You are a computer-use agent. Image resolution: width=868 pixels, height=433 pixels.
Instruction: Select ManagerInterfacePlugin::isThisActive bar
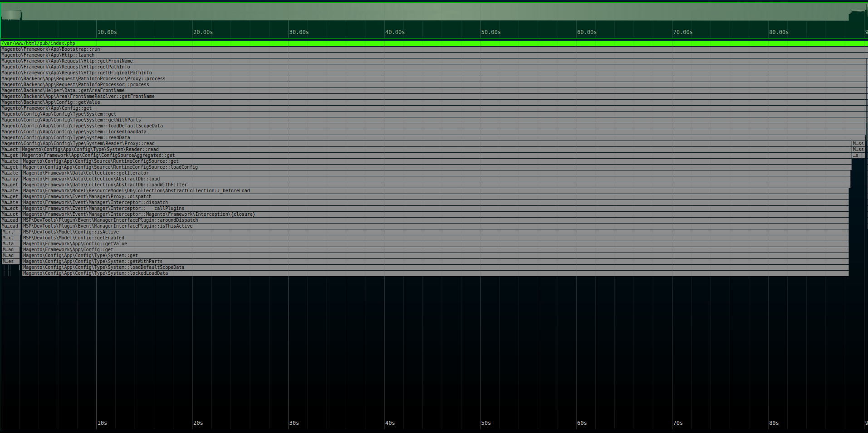(x=436, y=226)
